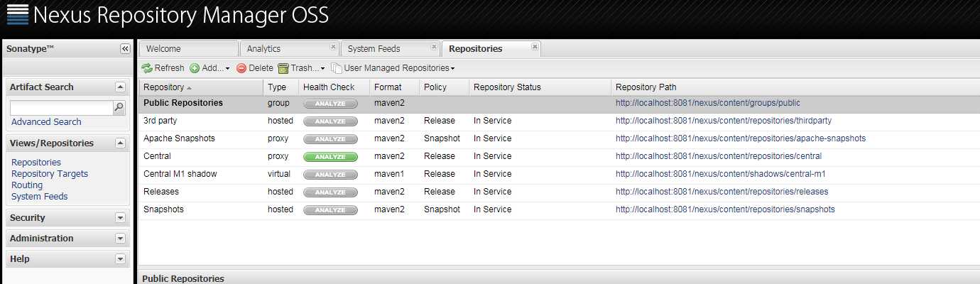Analyze health of Snapshots repository

pyautogui.click(x=330, y=210)
